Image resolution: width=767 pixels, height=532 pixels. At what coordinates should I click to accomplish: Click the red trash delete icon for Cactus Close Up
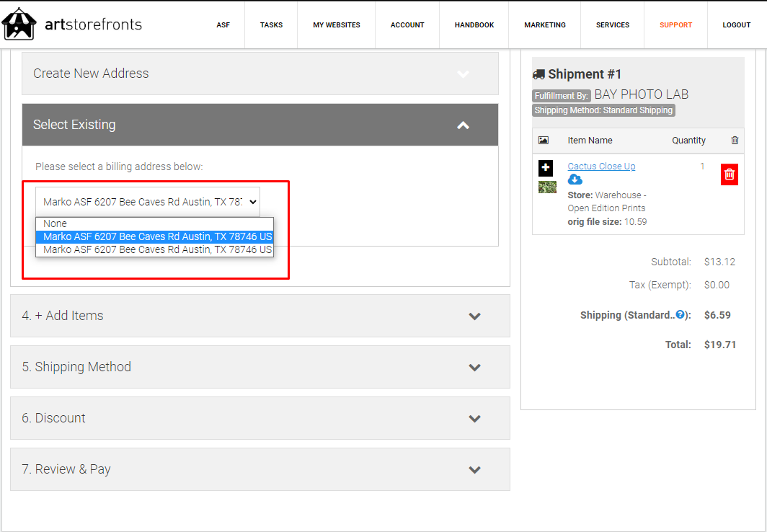tap(730, 174)
